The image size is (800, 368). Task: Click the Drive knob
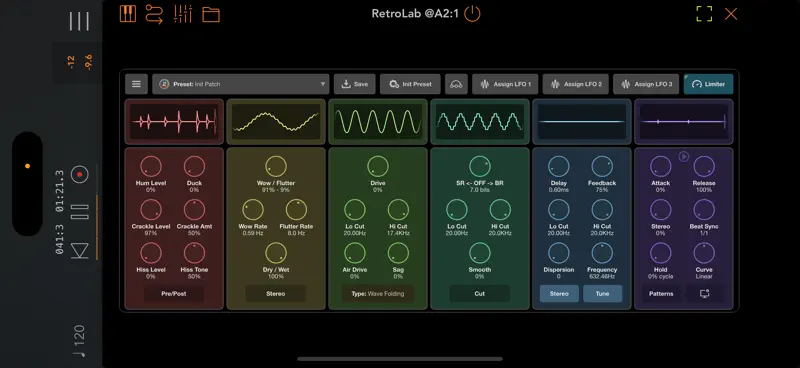tap(378, 167)
